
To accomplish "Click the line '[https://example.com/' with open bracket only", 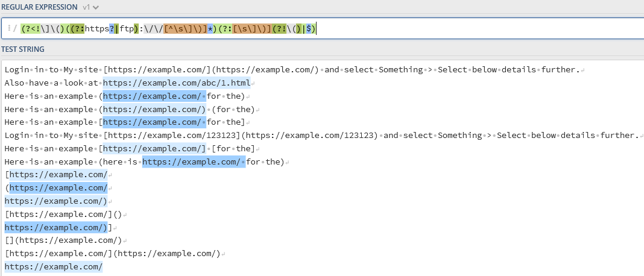I will pyautogui.click(x=56, y=175).
